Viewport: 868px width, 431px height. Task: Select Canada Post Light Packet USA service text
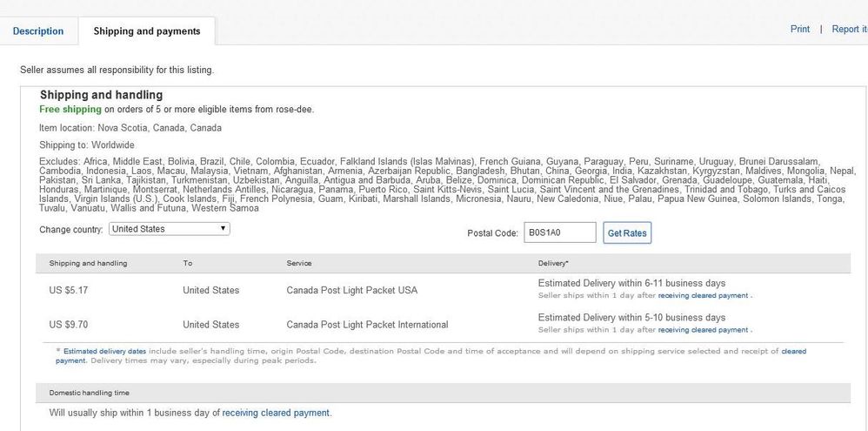point(352,290)
